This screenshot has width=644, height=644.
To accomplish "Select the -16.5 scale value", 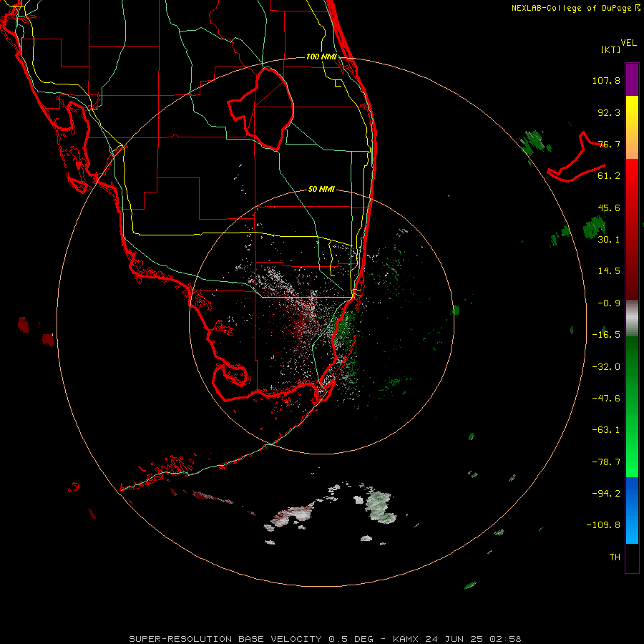I will click(606, 335).
